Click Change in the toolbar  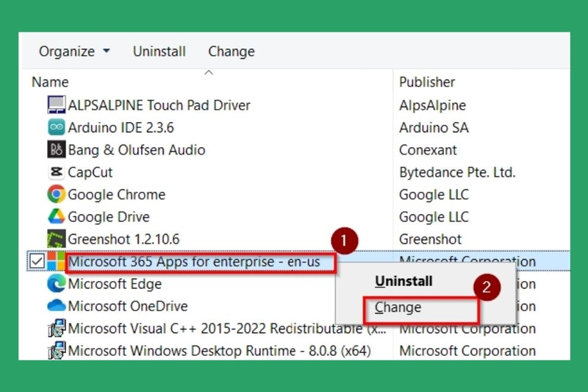tap(232, 51)
